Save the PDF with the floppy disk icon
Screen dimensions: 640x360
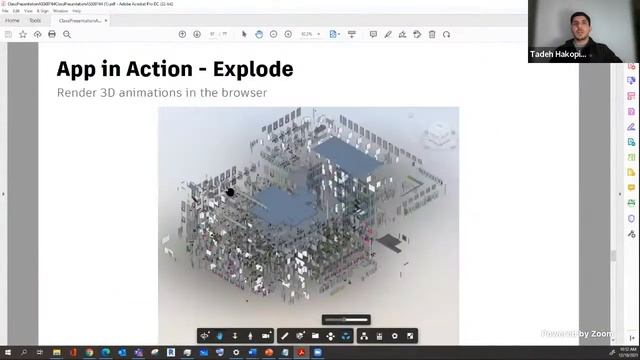tap(8, 35)
